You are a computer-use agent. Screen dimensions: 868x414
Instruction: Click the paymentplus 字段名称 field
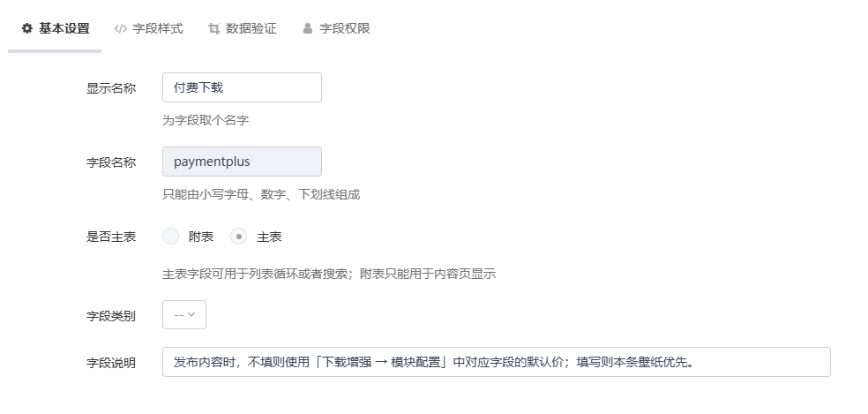coord(242,162)
